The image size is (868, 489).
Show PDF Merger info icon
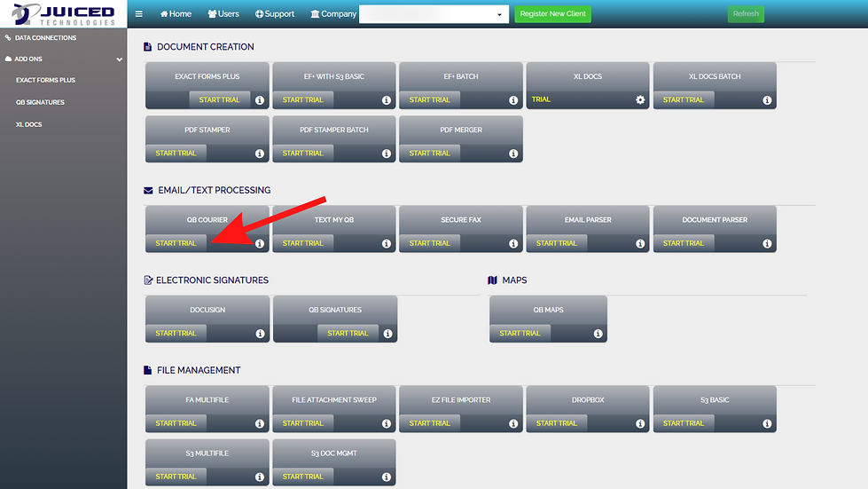tap(513, 154)
